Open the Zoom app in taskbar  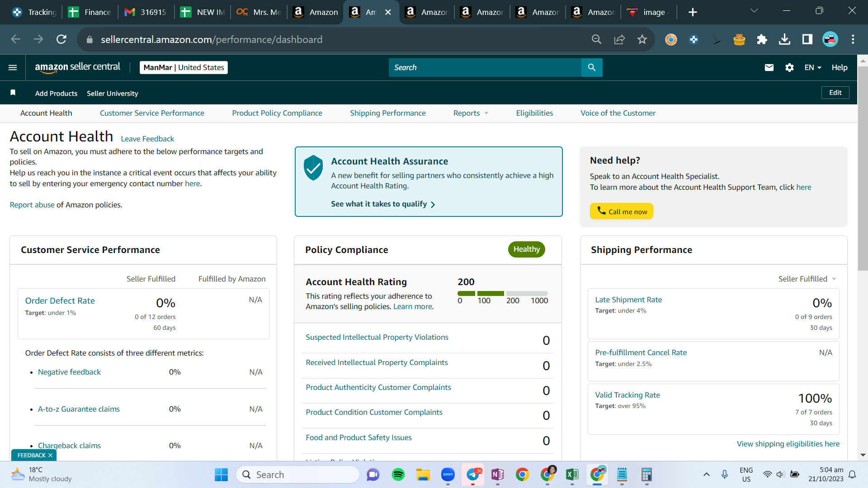pyautogui.click(x=448, y=474)
